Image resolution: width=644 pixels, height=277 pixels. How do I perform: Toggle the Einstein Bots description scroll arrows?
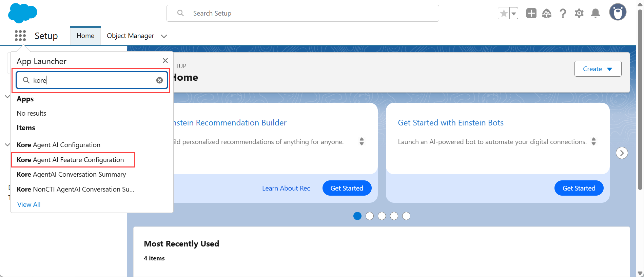coord(593,141)
